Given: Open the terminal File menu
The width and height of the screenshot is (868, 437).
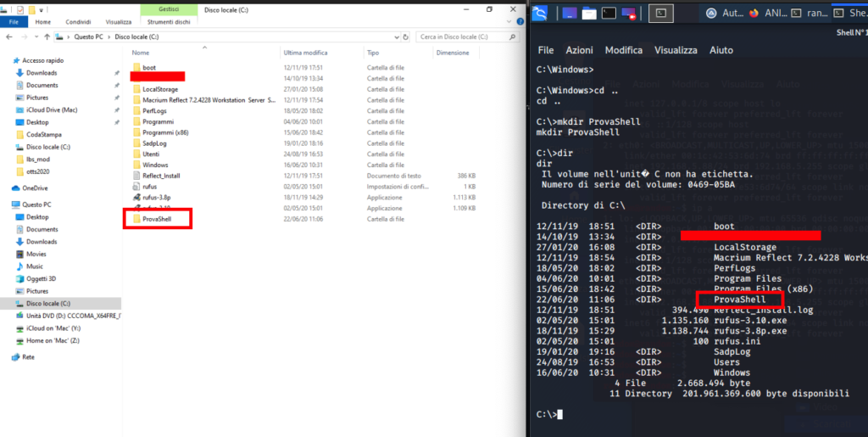Looking at the screenshot, I should point(546,50).
